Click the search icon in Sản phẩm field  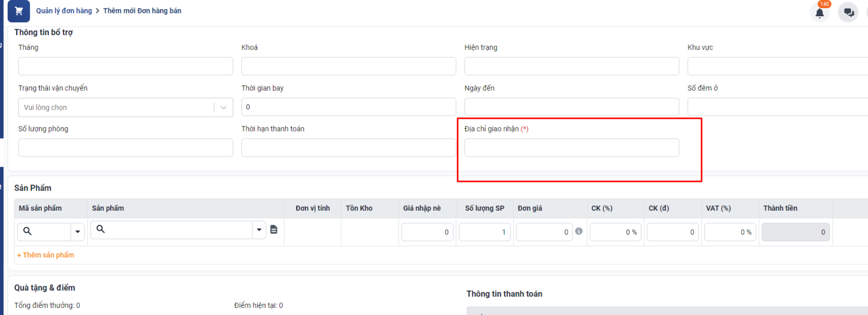click(x=100, y=229)
